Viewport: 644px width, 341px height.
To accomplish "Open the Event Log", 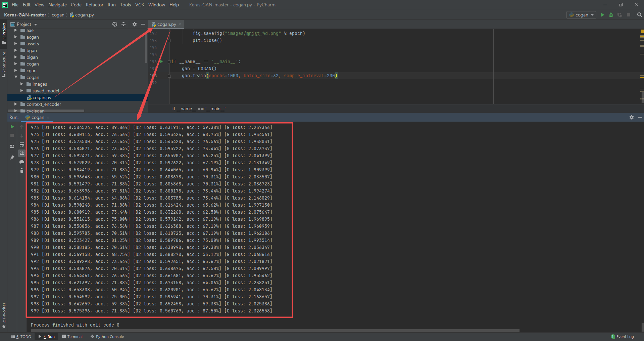I will pos(623,337).
